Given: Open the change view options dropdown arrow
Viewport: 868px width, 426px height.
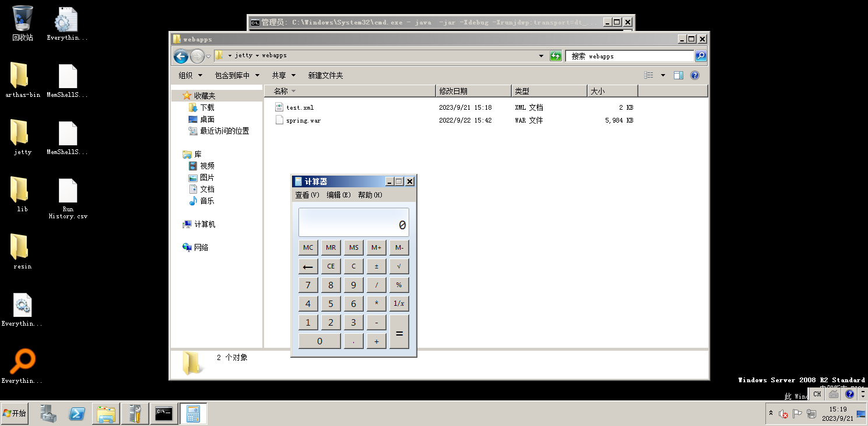Looking at the screenshot, I should [663, 75].
